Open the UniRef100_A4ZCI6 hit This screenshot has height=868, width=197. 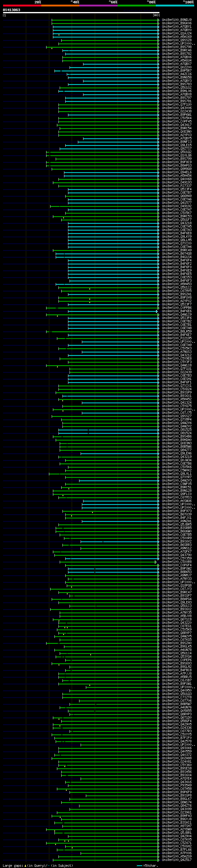tap(176, 74)
